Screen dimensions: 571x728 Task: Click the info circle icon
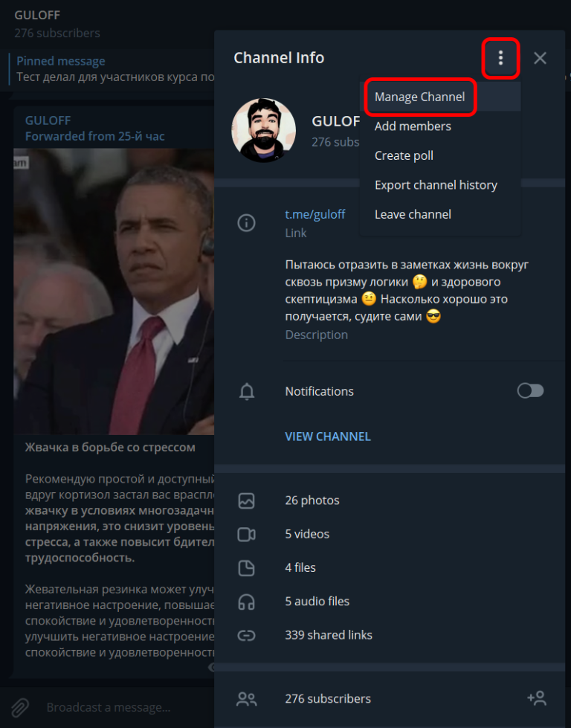(246, 223)
